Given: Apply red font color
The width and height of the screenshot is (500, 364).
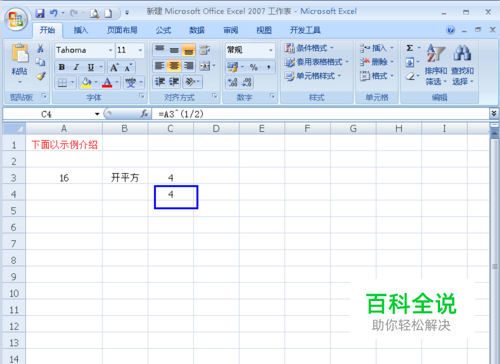Looking at the screenshot, I should click(x=107, y=82).
